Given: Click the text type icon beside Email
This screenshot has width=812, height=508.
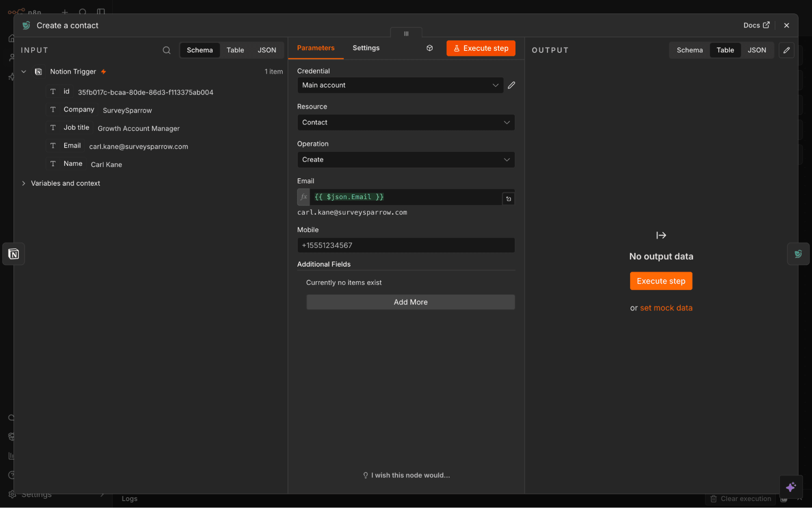Looking at the screenshot, I should pos(53,145).
